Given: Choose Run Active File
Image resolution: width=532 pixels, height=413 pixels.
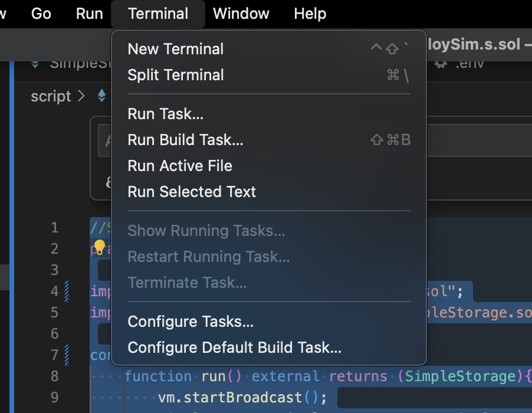Looking at the screenshot, I should click(269, 166).
